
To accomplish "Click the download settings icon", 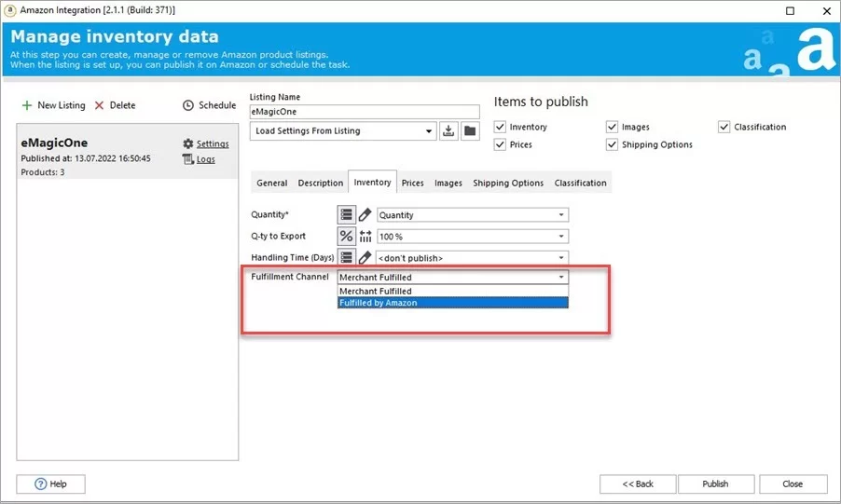I will (x=448, y=131).
